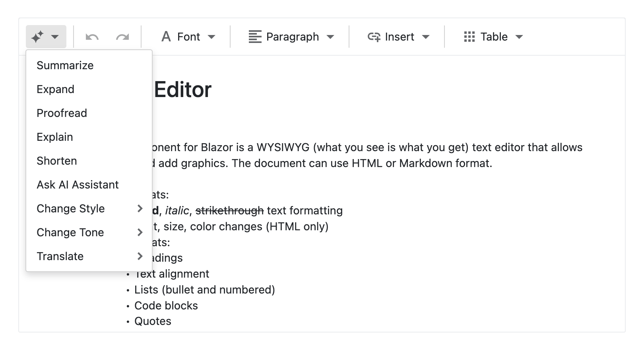Click the Explain menu option
Screen dimensions: 644x350
click(x=55, y=137)
